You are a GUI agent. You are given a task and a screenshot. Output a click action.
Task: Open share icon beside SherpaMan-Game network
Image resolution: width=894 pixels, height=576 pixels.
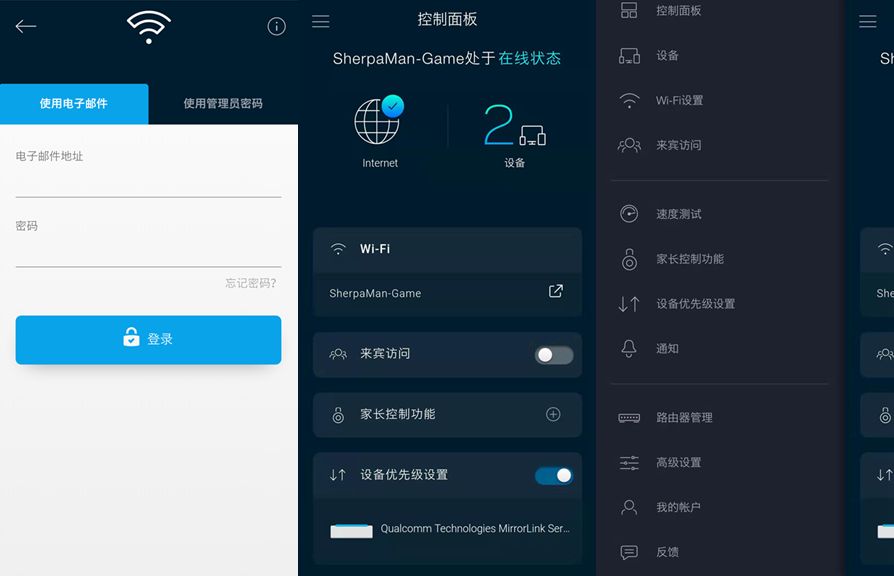point(555,291)
